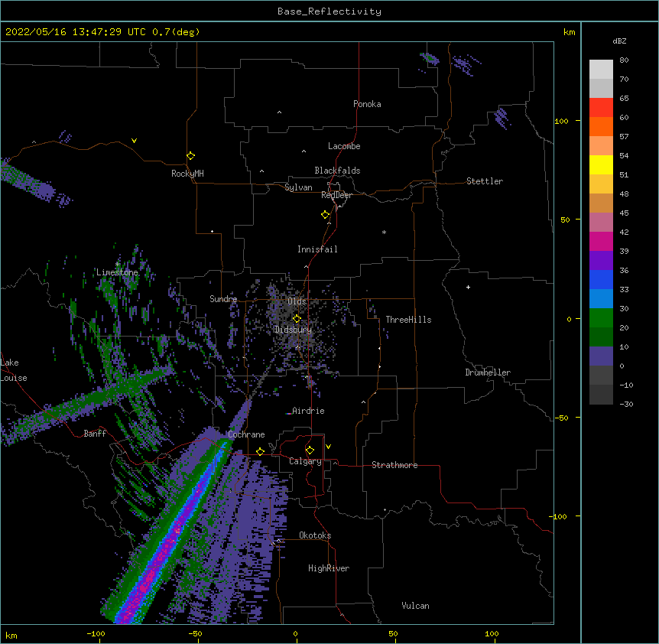Select the HighRiver label

329,568
